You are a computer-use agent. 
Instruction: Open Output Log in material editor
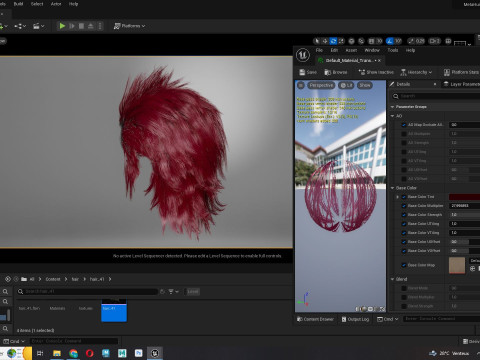[355, 319]
